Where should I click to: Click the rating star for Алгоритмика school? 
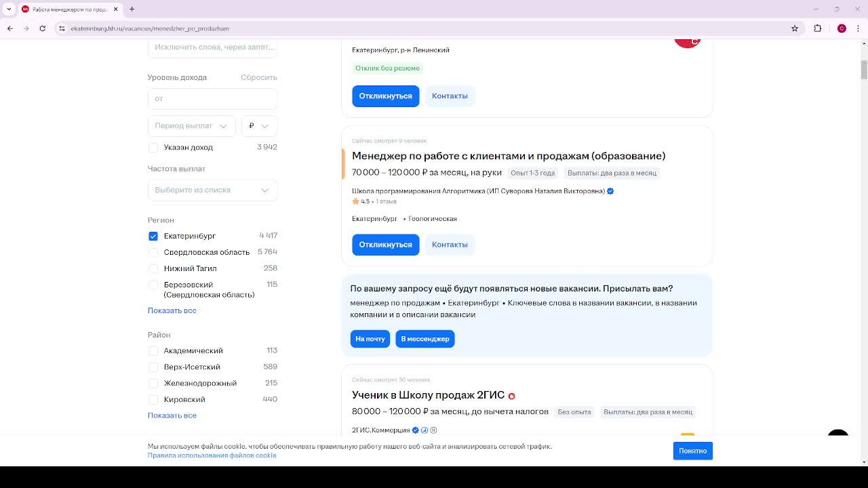tap(355, 201)
